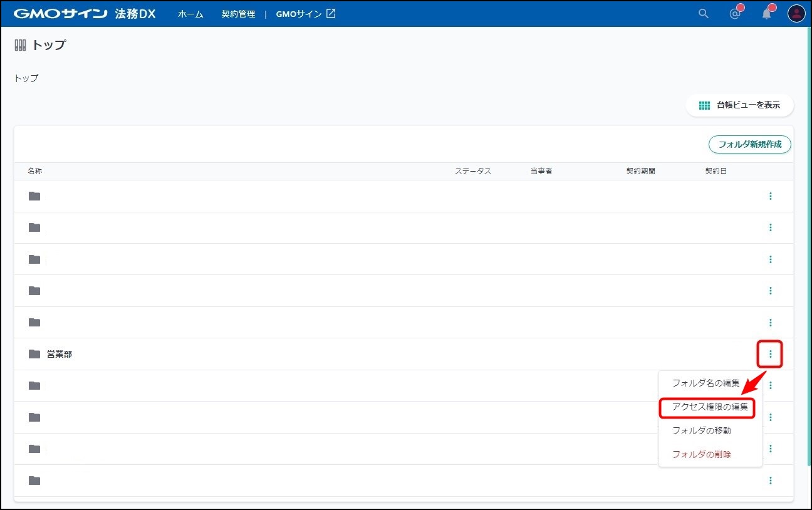This screenshot has height=510, width=812.
Task: Open three-dot menu for 営業部 folder
Action: (770, 354)
